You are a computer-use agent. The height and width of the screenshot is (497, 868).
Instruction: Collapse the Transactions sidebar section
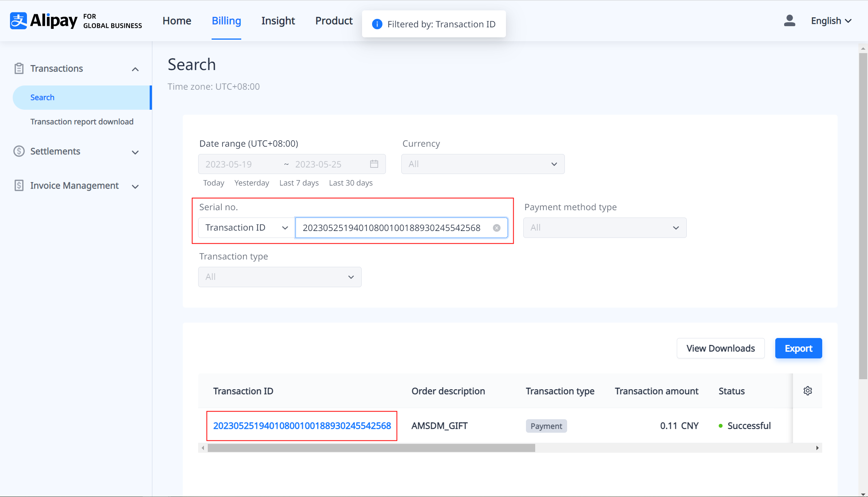click(135, 69)
